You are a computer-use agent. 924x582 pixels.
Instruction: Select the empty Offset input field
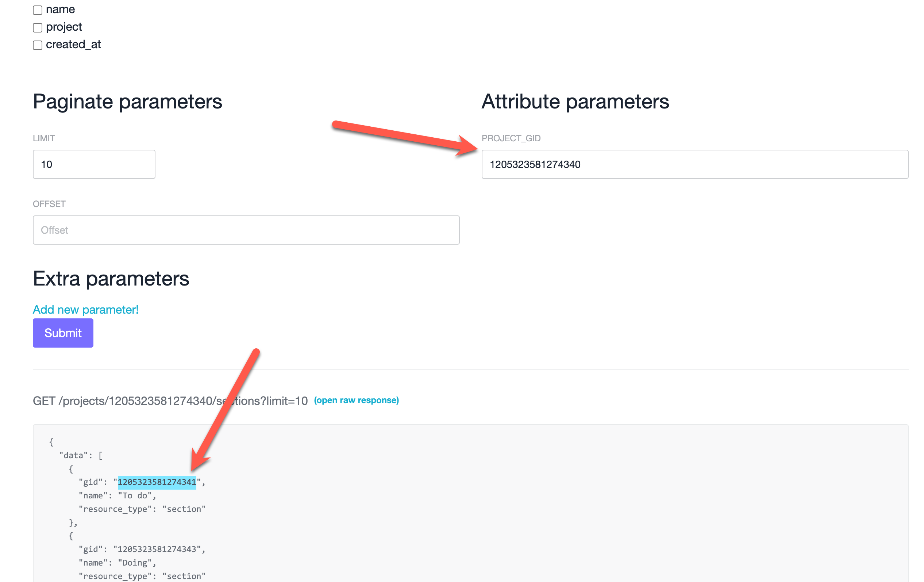point(246,230)
